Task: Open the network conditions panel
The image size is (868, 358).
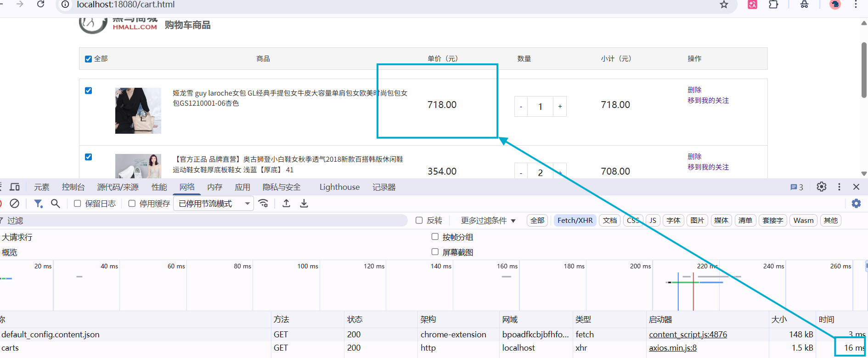Action: 264,203
